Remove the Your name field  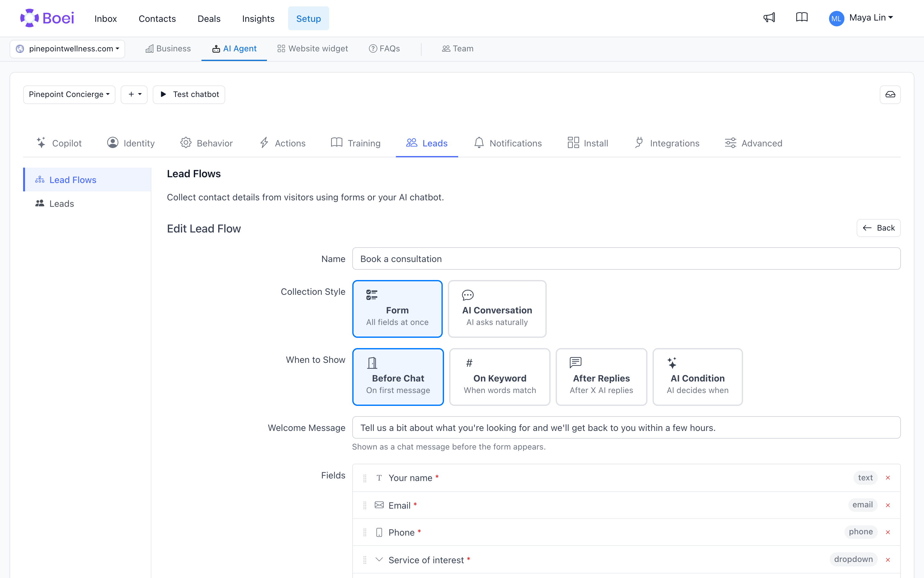coord(888,478)
